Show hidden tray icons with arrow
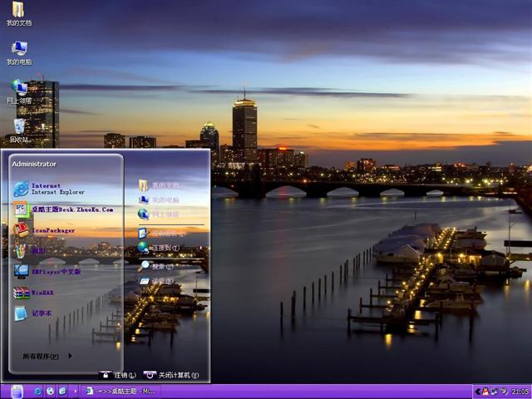 pos(476,391)
